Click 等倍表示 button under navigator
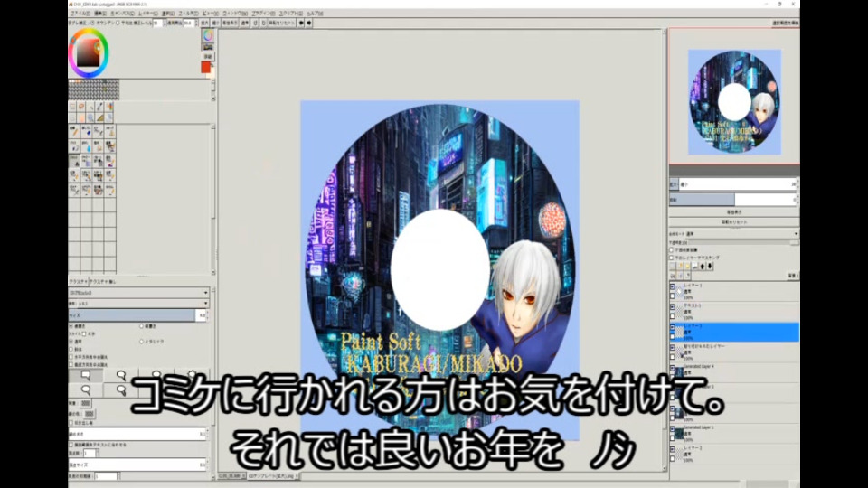This screenshot has width=868, height=488. 734,212
